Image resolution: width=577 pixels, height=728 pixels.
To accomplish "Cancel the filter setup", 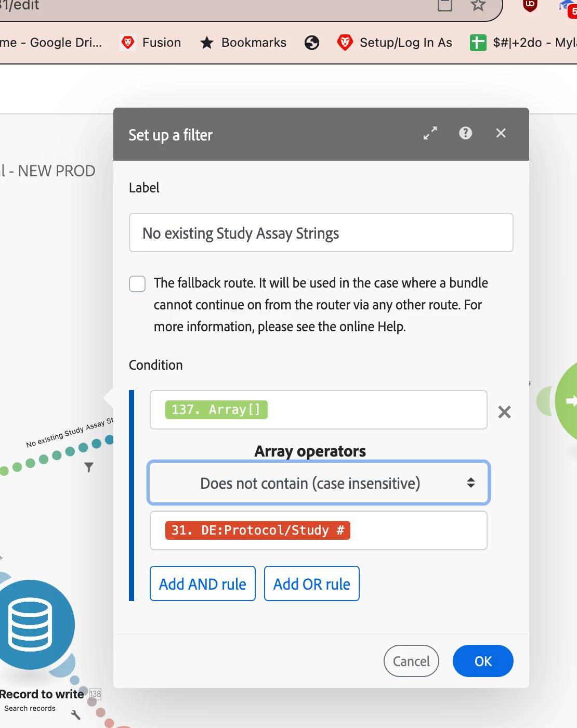I will tap(411, 661).
